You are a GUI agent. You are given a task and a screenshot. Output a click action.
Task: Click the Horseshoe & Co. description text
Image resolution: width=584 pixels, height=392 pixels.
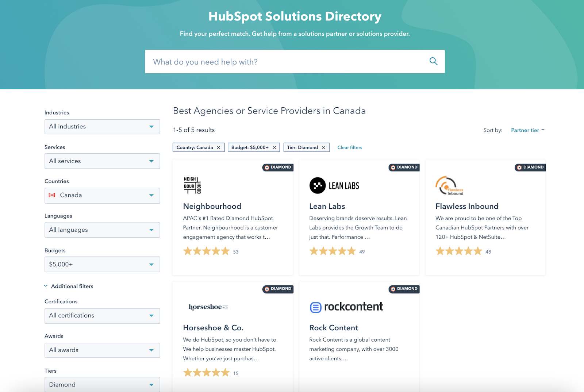tap(230, 349)
